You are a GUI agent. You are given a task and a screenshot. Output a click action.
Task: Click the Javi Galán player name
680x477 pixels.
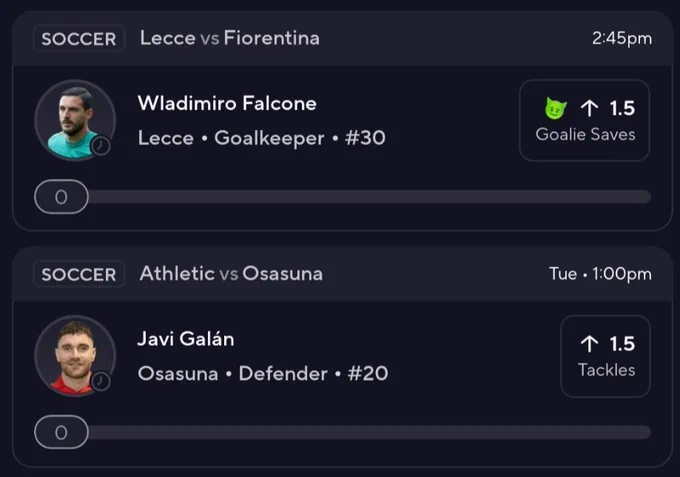pos(186,339)
